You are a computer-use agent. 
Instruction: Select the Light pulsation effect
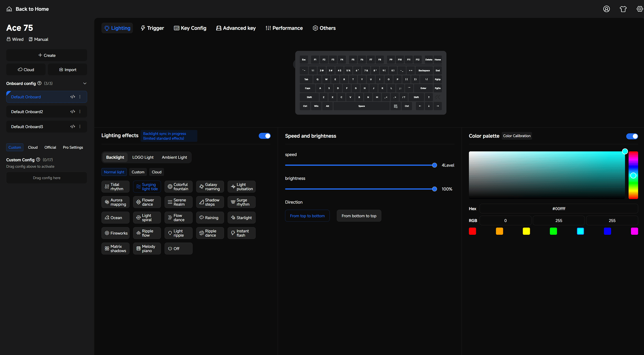(241, 187)
